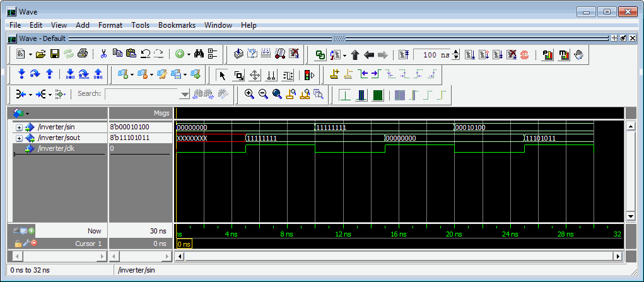Print the waveform using the printer icon
The image size is (644, 282).
point(83,54)
